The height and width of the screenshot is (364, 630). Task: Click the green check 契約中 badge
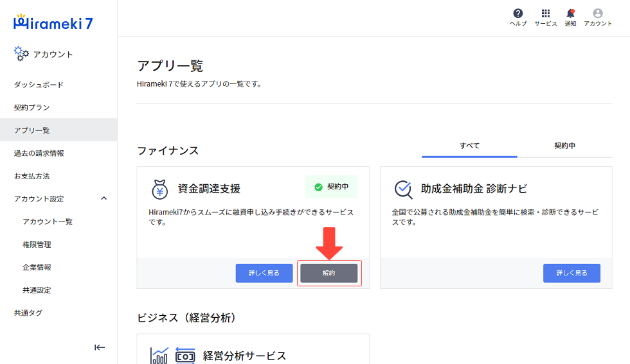pos(332,187)
